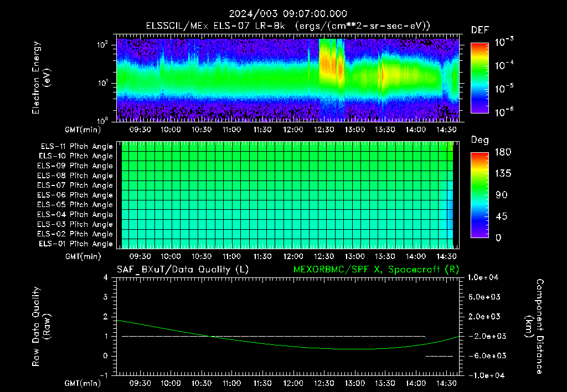Click the ELS-08 Pitch Angle row label

pyautogui.click(x=75, y=176)
